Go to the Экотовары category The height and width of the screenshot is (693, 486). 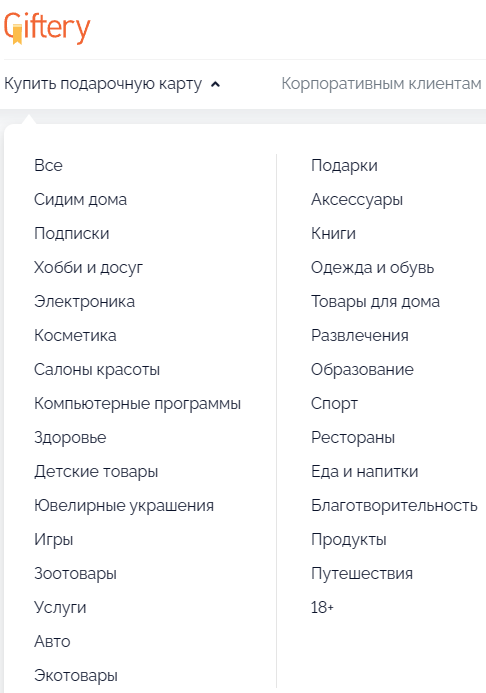(76, 676)
